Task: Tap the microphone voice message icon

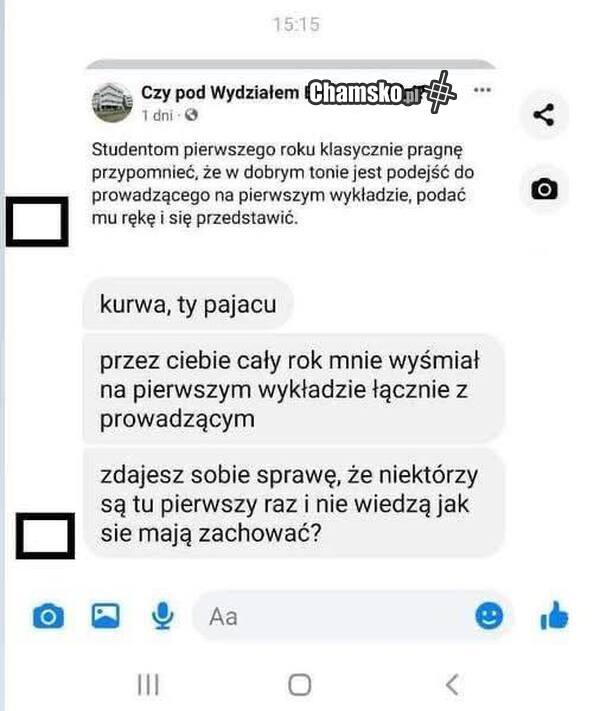Action: 162,616
